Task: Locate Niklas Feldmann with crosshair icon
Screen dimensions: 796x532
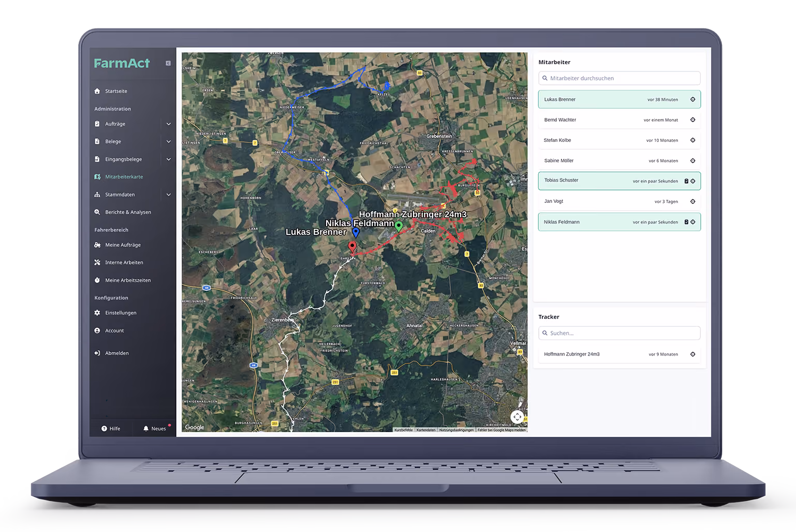Action: point(693,223)
